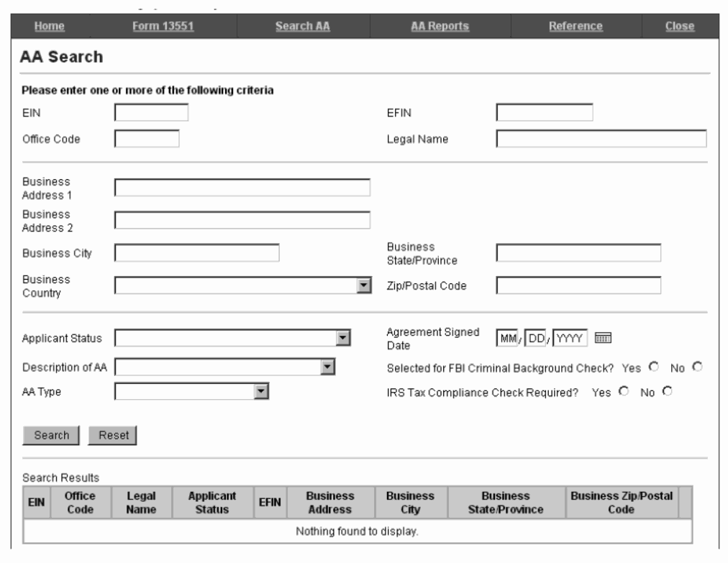Open the AA Reports menu
Viewport: 728px width, 563px height.
(439, 27)
